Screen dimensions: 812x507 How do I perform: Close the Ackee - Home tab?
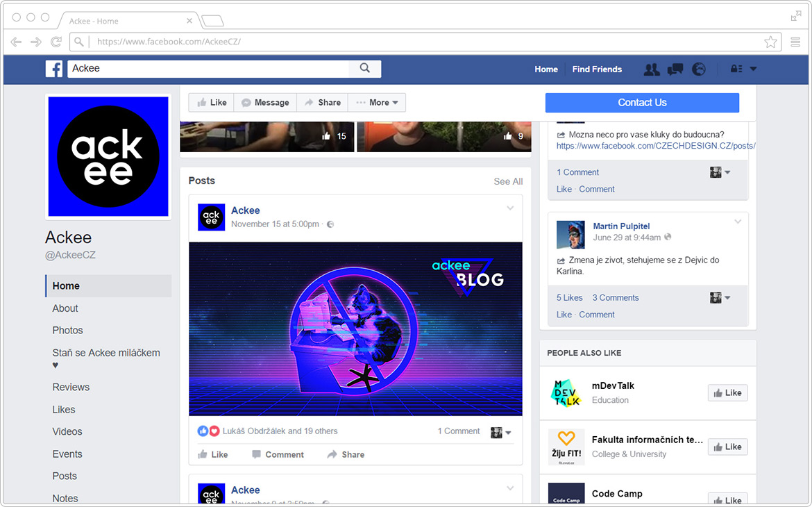tap(189, 21)
